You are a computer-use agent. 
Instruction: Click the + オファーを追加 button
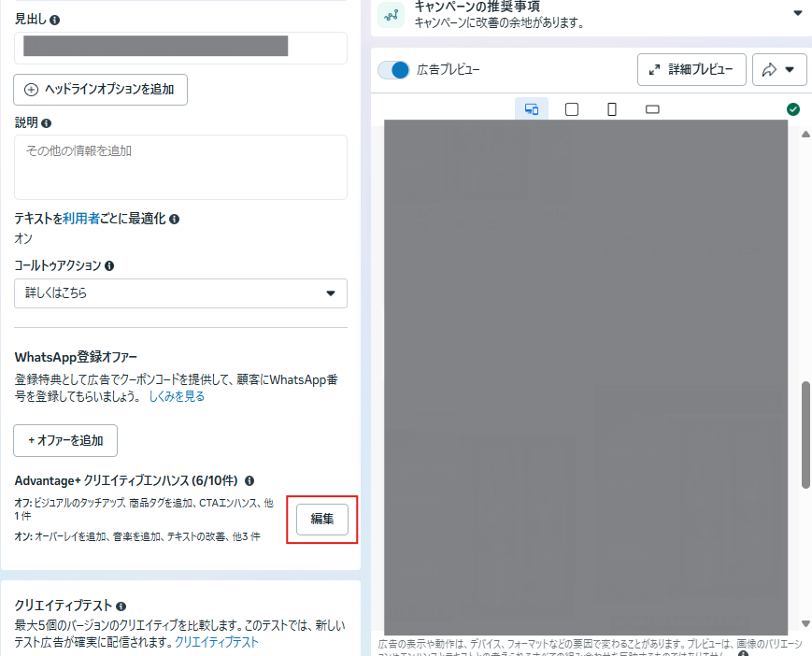point(65,440)
